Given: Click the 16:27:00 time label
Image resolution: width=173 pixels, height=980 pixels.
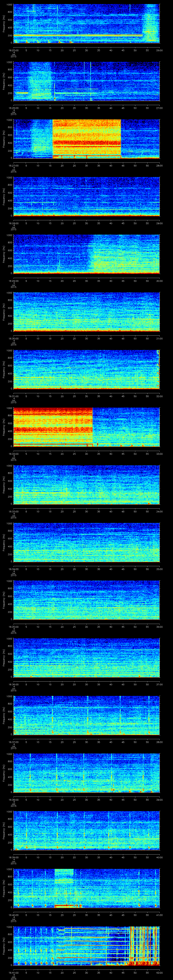Looking at the screenshot, I should click(13, 165).
